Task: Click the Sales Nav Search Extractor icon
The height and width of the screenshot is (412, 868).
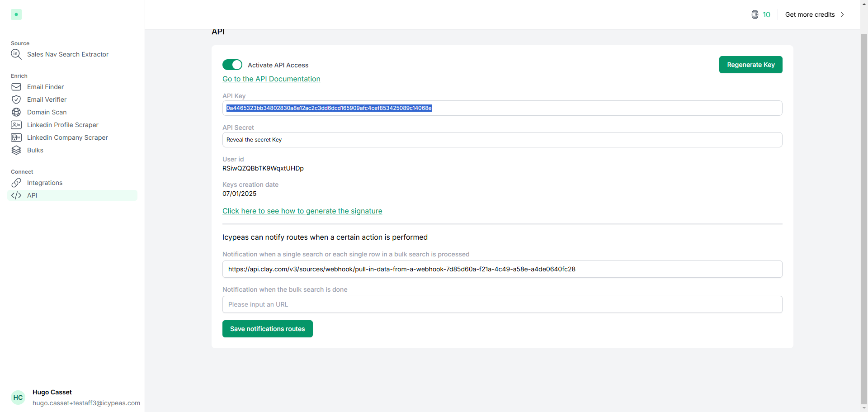Action: (16, 54)
